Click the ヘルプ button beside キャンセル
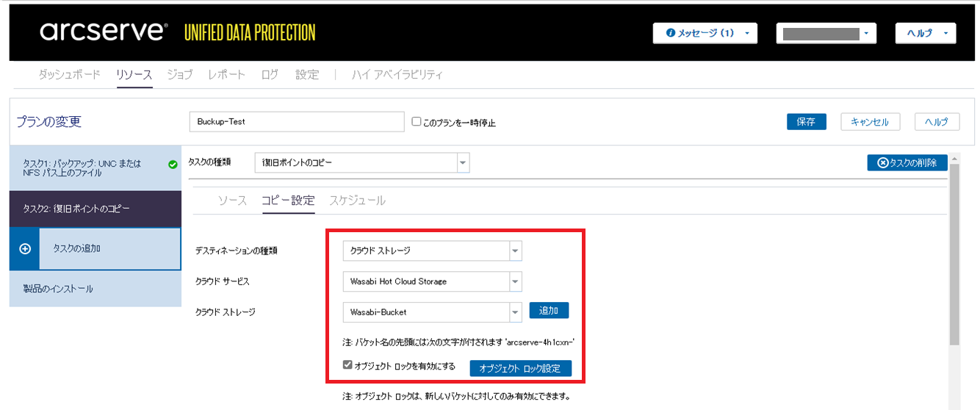This screenshot has width=980, height=410. point(937,122)
